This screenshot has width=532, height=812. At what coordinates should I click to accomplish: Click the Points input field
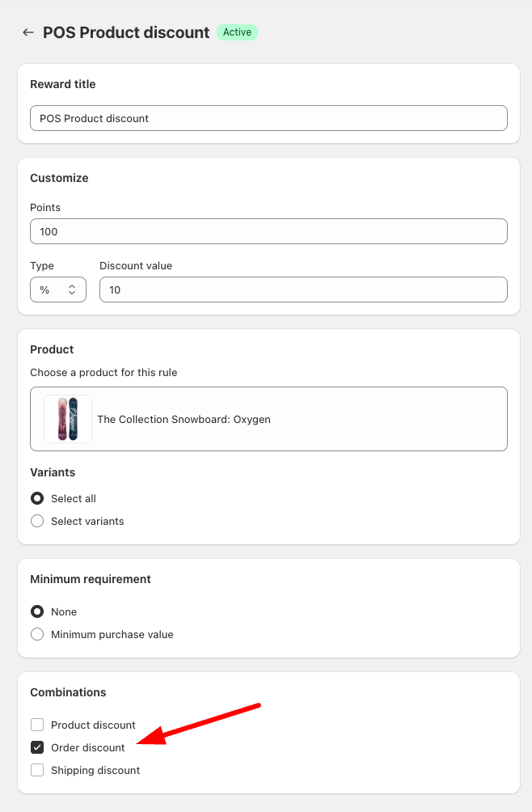tap(268, 231)
